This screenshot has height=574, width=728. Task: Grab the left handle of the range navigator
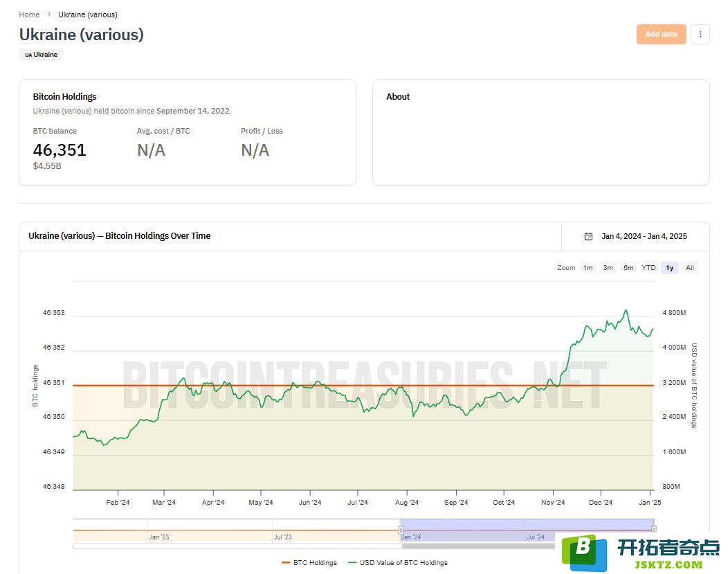(401, 530)
